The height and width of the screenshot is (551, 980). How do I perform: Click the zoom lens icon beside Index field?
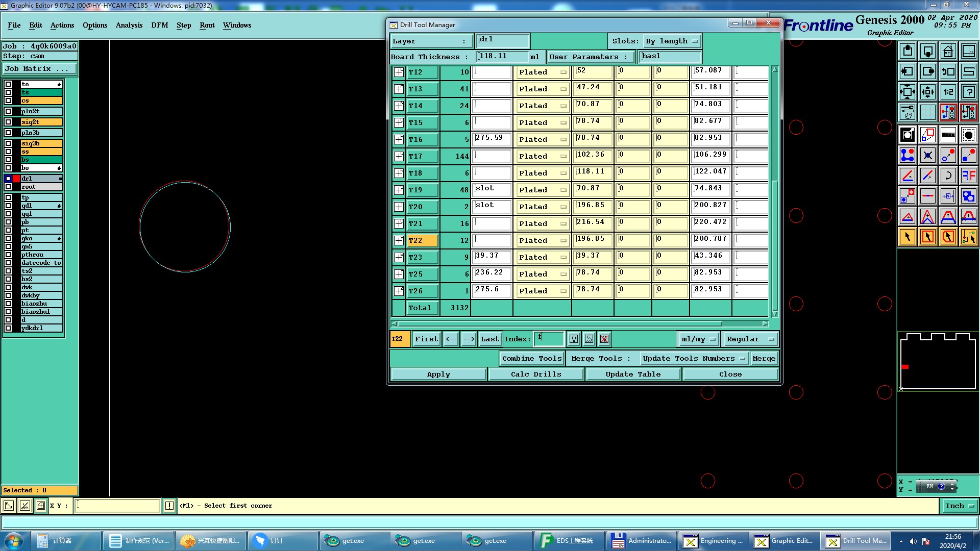pos(574,339)
